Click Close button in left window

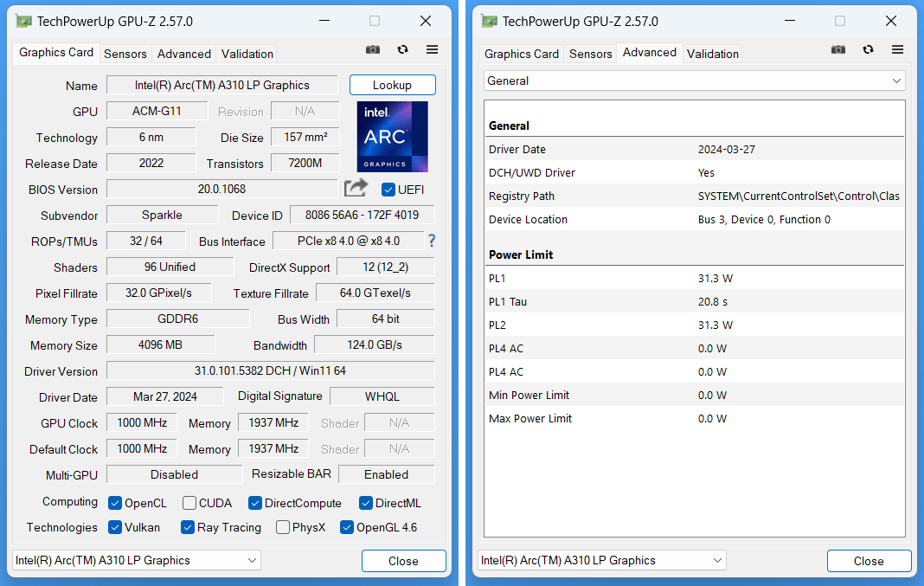click(x=404, y=561)
